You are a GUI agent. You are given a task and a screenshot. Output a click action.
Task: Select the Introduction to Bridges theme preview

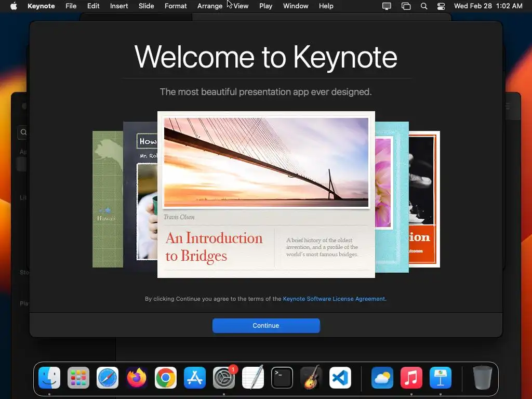pyautogui.click(x=266, y=194)
